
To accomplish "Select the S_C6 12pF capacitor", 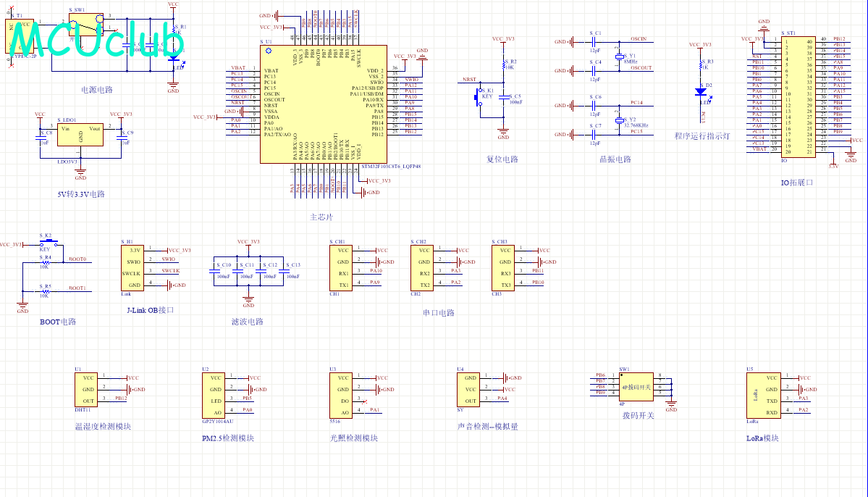I will click(593, 105).
